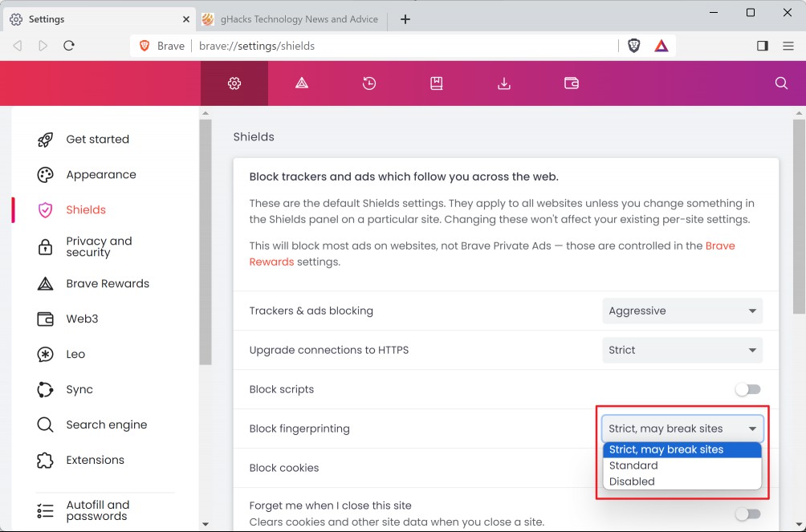Open the Trackers & ads blocking dropdown

coord(682,311)
